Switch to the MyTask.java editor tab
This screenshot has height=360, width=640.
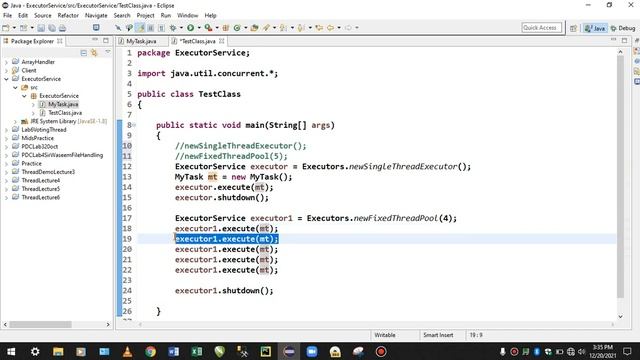click(141, 41)
